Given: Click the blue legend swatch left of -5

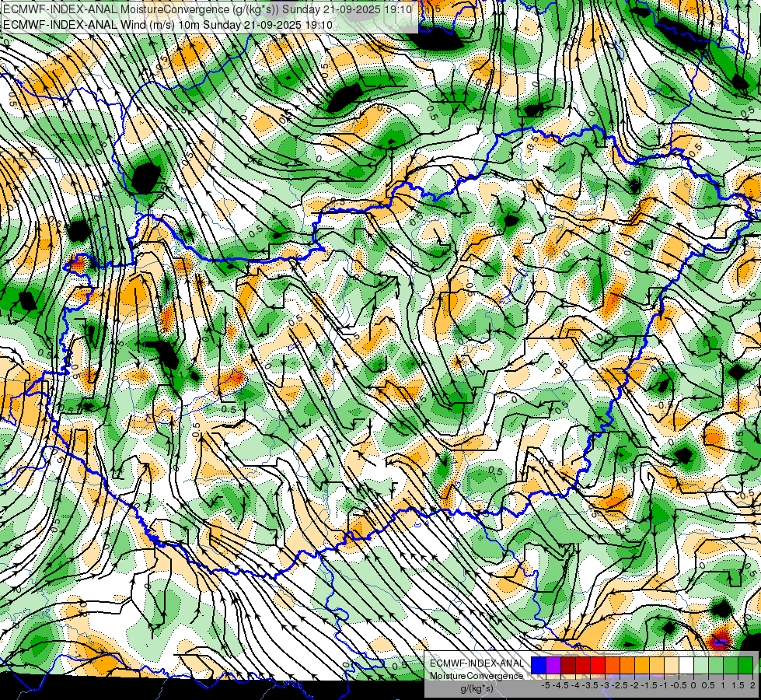Looking at the screenshot, I should pyautogui.click(x=539, y=665).
